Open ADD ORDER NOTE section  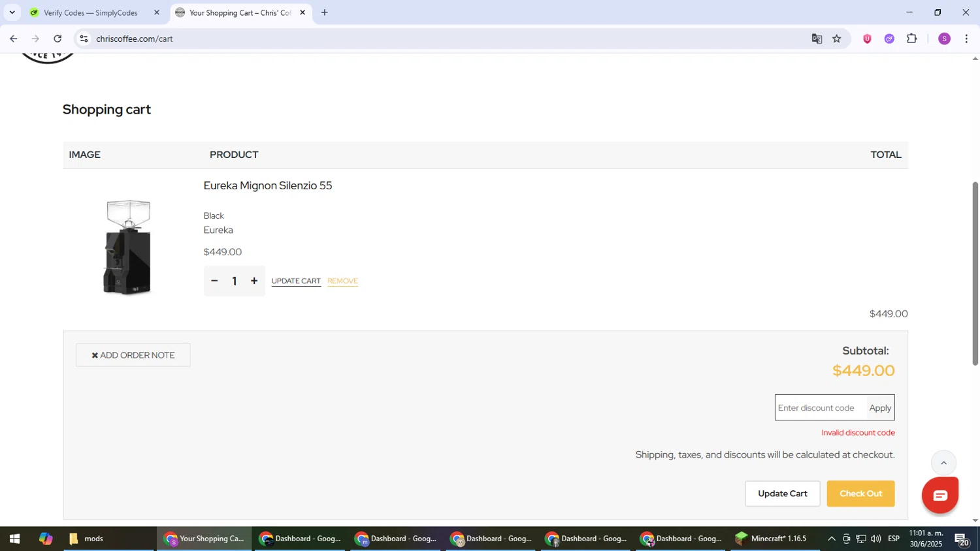(x=133, y=355)
